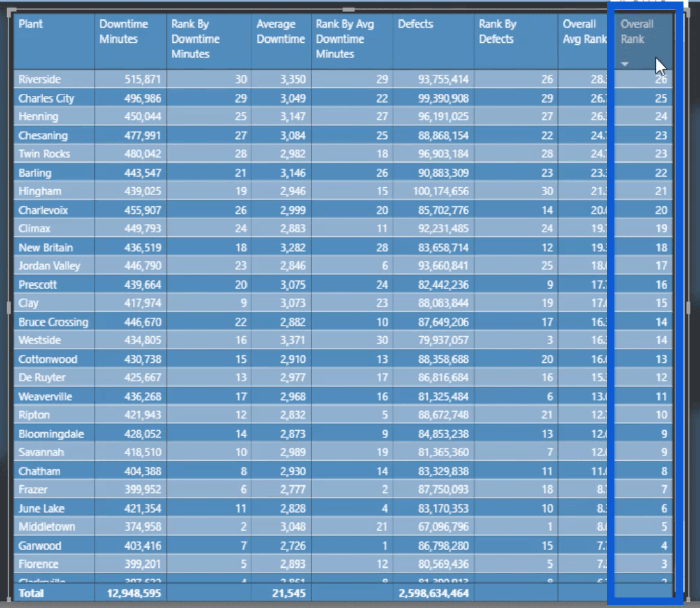Click the Average Downtime column header
The image size is (700, 608).
(280, 31)
